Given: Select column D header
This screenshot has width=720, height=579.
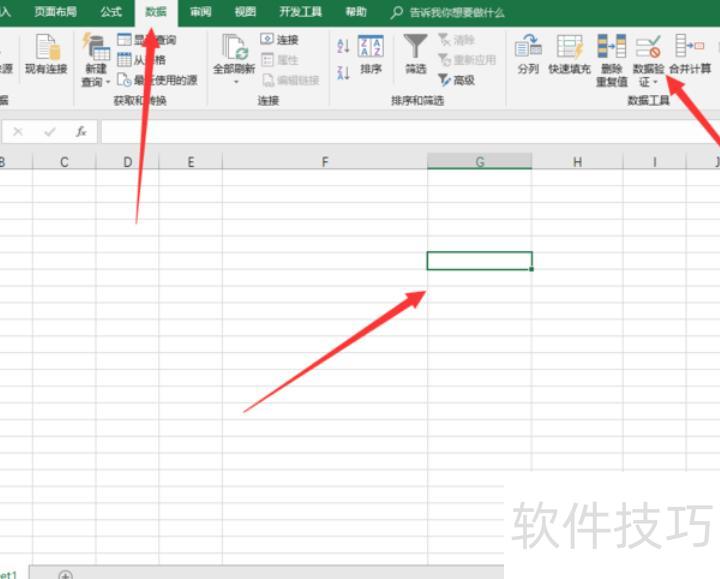Looking at the screenshot, I should (x=128, y=162).
